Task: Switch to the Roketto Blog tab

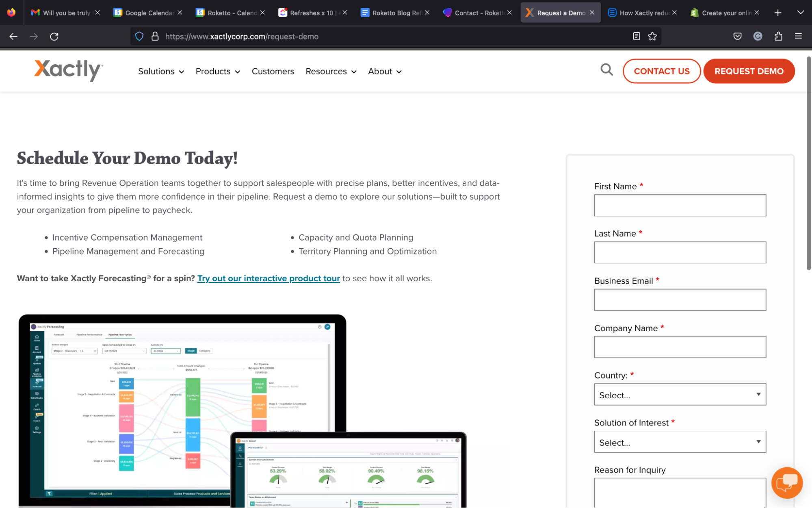Action: [392, 12]
